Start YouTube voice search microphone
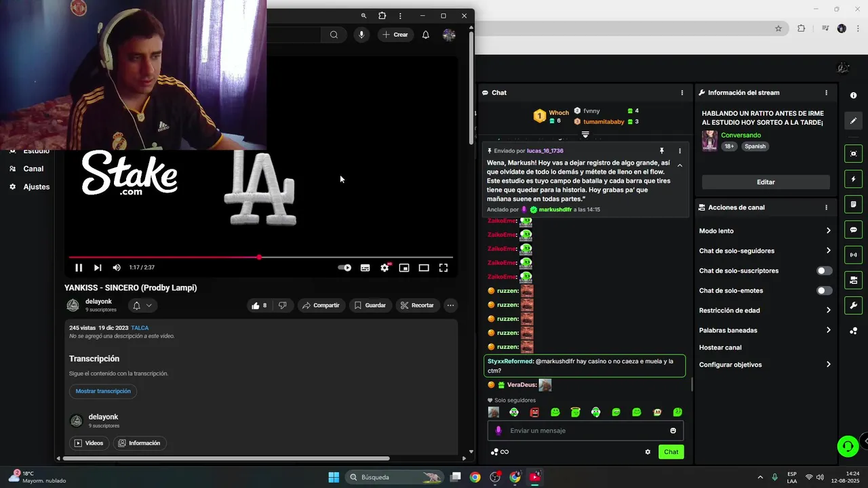The image size is (868, 488). coord(361,35)
